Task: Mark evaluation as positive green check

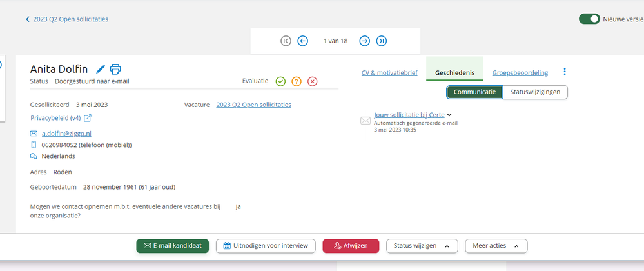Action: pos(280,81)
